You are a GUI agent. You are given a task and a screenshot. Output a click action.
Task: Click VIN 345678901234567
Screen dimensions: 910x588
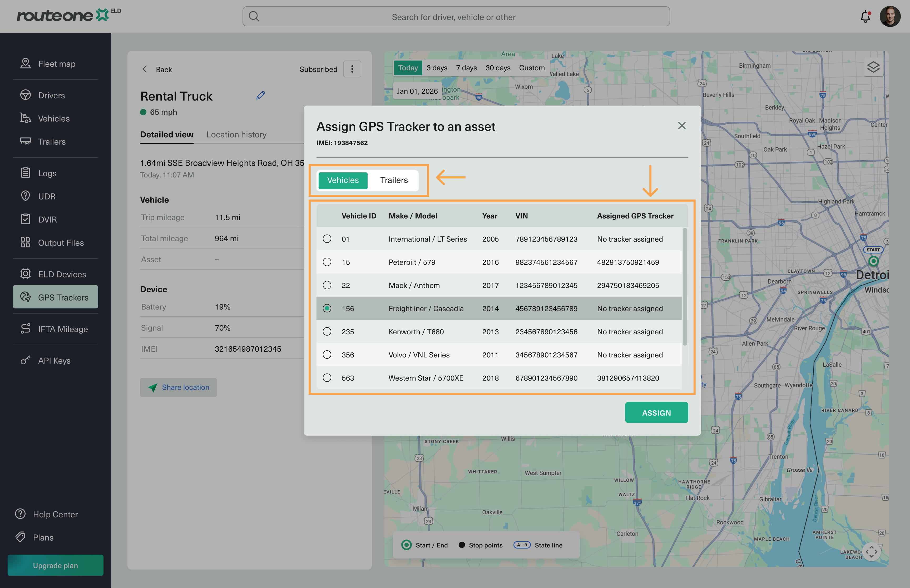tap(546, 355)
